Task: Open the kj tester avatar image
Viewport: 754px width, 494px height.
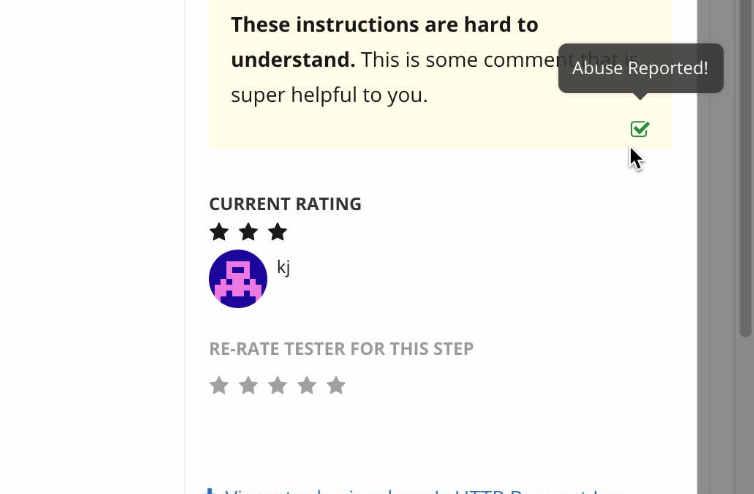Action: click(238, 279)
